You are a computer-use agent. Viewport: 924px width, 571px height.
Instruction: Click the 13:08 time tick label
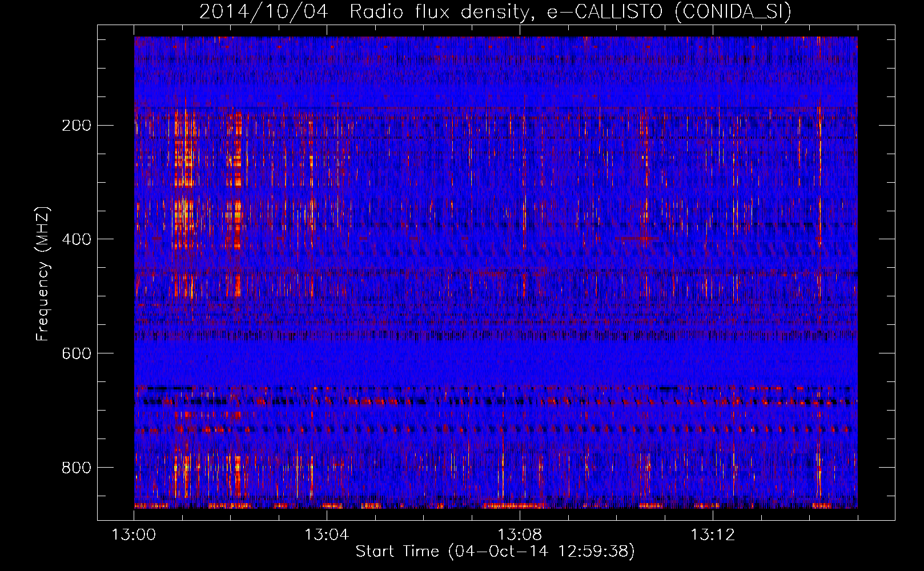(520, 535)
